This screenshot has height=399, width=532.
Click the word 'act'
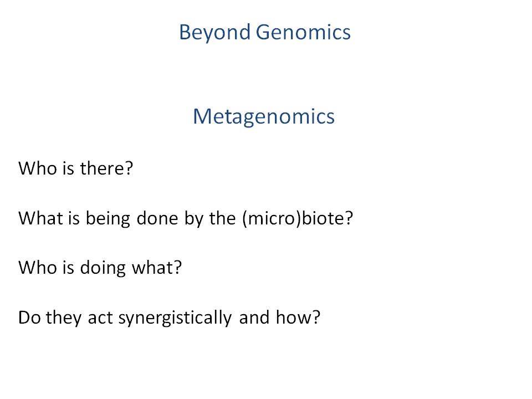pyautogui.click(x=100, y=318)
